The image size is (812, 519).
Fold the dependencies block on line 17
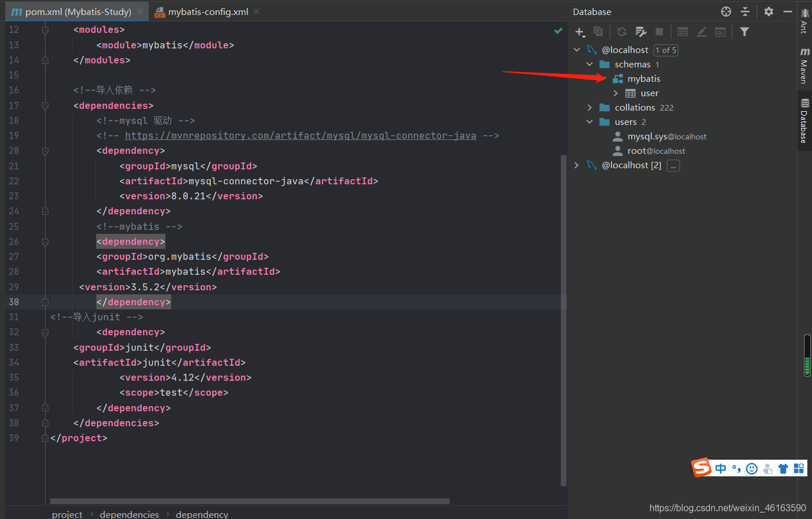coord(45,106)
